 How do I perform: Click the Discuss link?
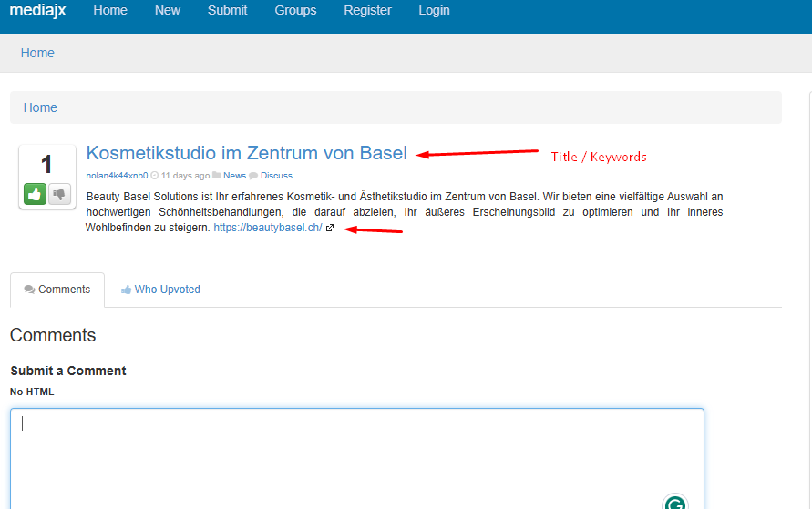coord(276,176)
